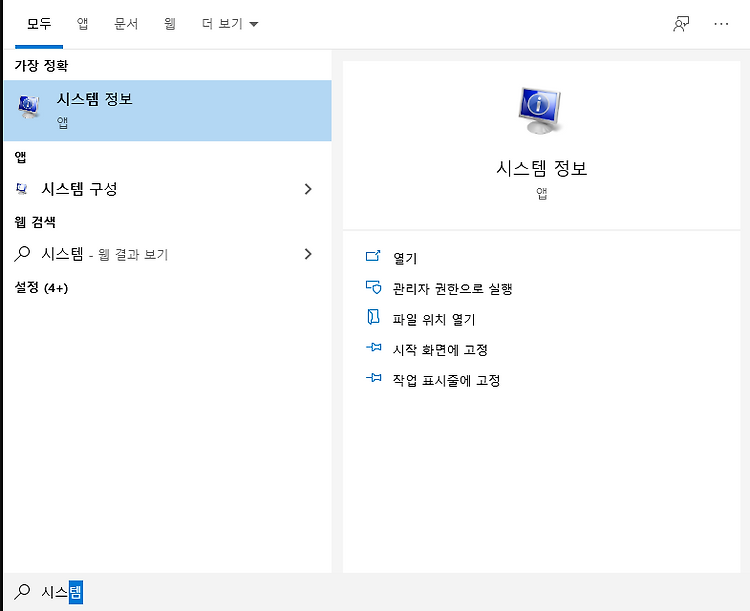Expand the 시스템 구성 chevron arrow
The height and width of the screenshot is (611, 750).
(x=308, y=189)
